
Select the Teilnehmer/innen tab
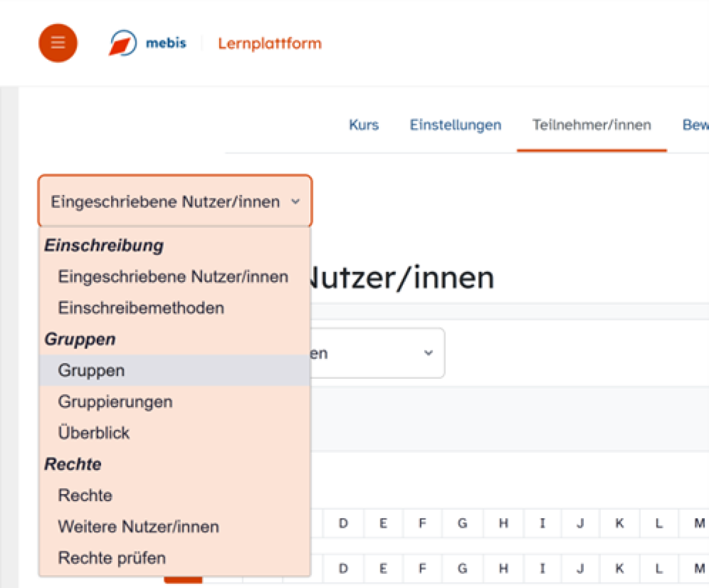591,125
